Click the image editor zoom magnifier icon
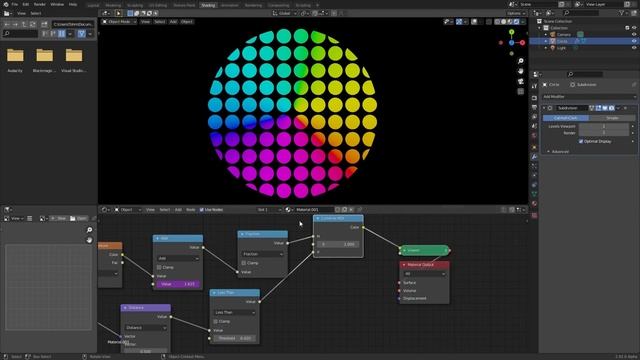This screenshot has width=640, height=360. pyautogui.click(x=89, y=230)
